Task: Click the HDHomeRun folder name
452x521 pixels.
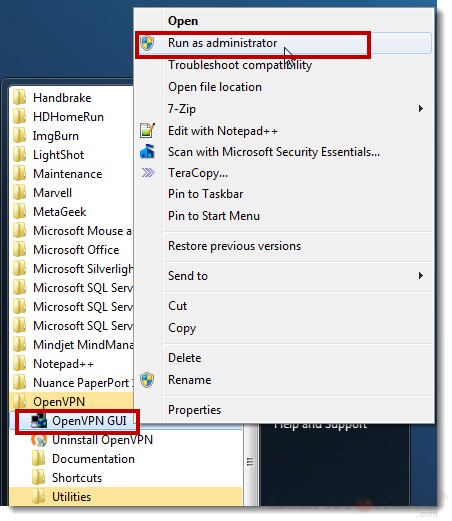Action: [69, 117]
